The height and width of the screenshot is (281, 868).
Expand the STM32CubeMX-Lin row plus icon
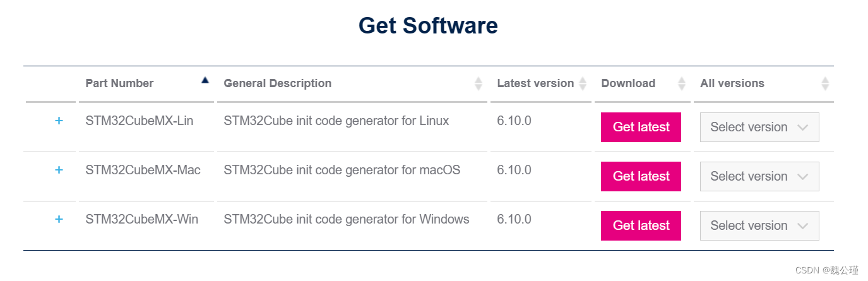click(x=59, y=121)
